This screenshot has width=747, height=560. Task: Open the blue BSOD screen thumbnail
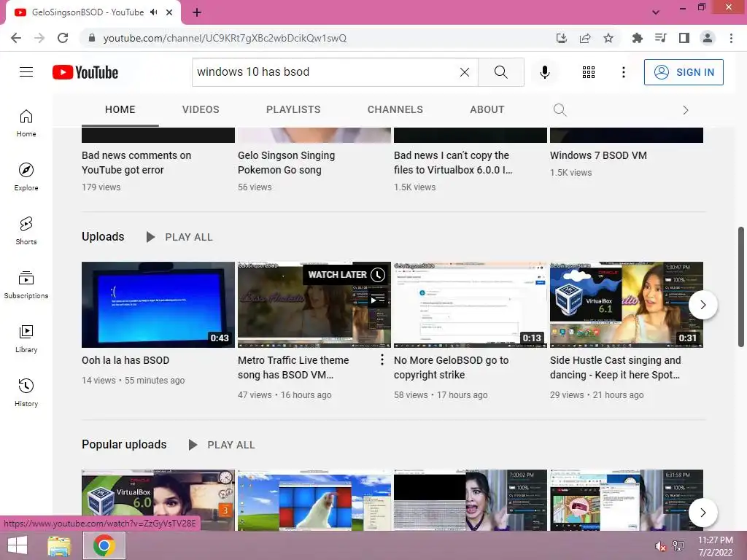tap(158, 305)
